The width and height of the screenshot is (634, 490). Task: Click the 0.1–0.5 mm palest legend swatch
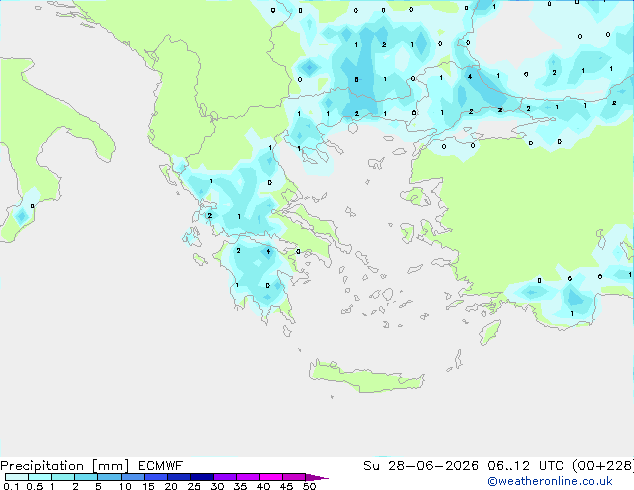tap(17, 477)
